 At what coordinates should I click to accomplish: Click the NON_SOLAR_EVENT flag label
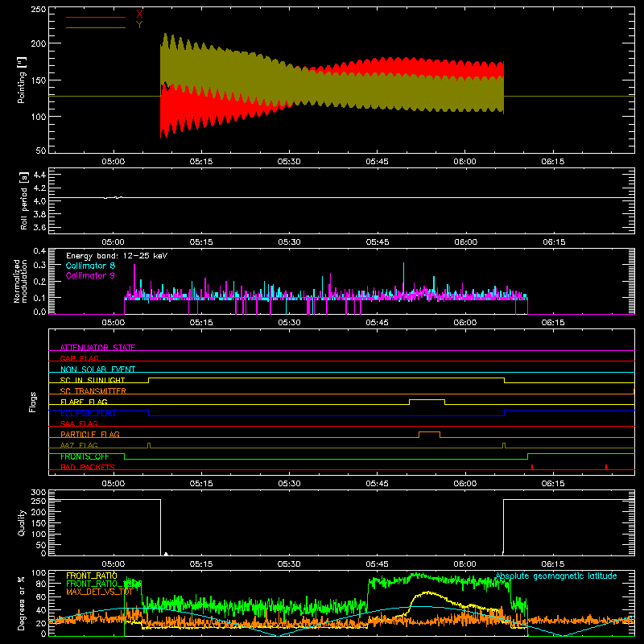point(97,369)
